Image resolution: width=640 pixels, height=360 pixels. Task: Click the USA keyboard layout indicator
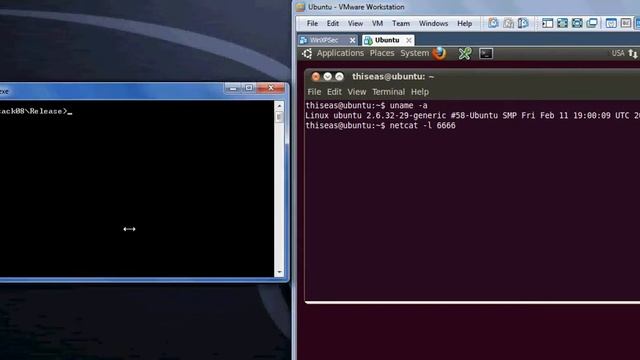pos(618,53)
